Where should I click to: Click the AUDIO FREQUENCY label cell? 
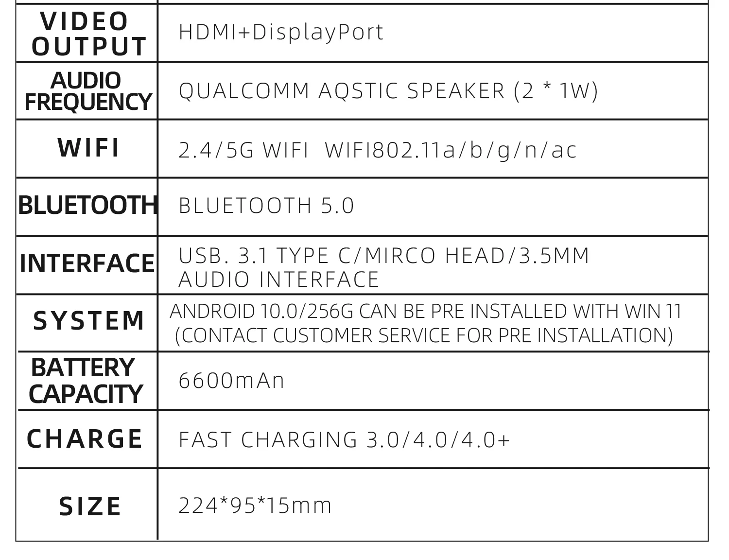click(88, 91)
